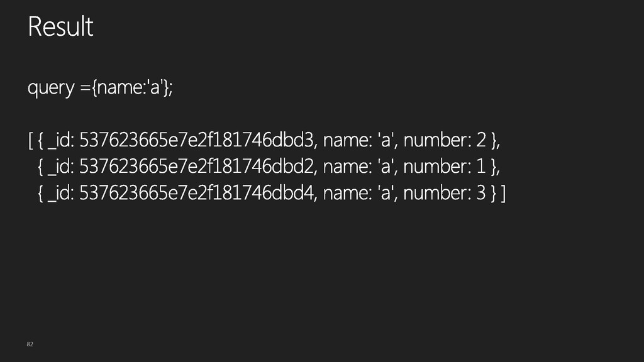The width and height of the screenshot is (644, 362).
Task: Click the number: label in first row
Action: click(x=438, y=140)
